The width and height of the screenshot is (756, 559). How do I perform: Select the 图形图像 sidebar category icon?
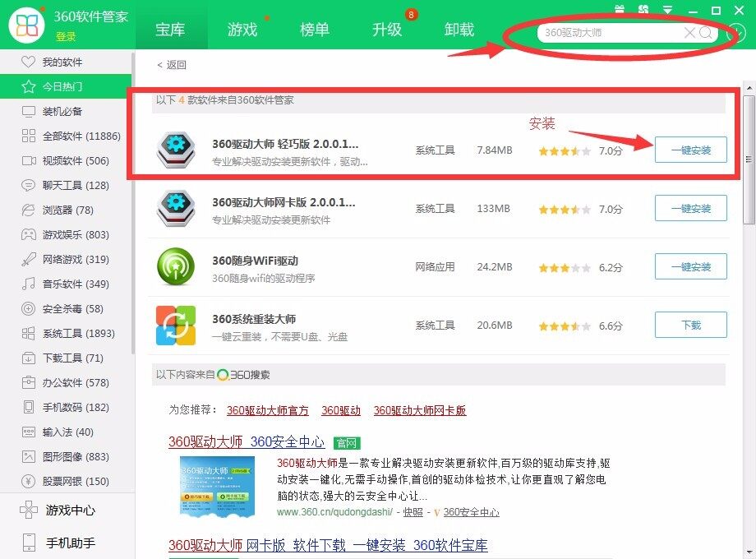[x=27, y=456]
